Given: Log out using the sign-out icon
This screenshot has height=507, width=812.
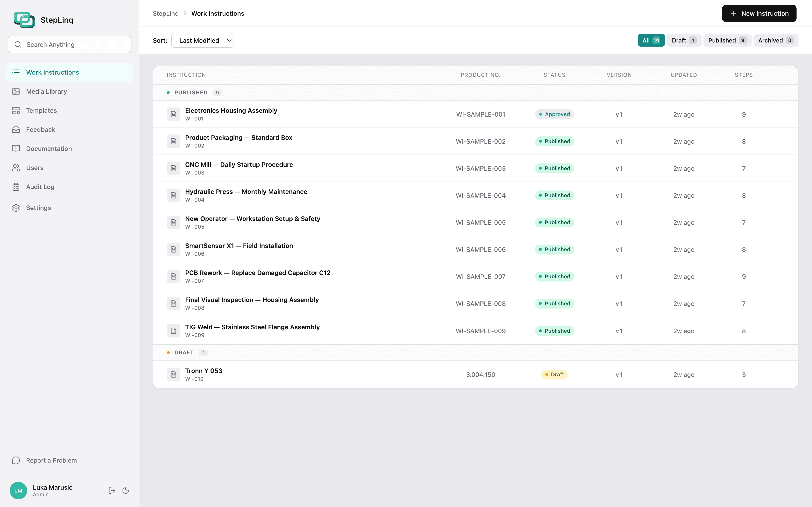Looking at the screenshot, I should [112, 490].
